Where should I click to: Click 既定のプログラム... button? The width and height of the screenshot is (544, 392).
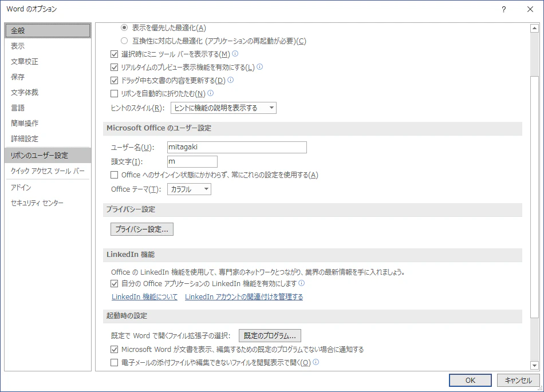[x=270, y=335]
